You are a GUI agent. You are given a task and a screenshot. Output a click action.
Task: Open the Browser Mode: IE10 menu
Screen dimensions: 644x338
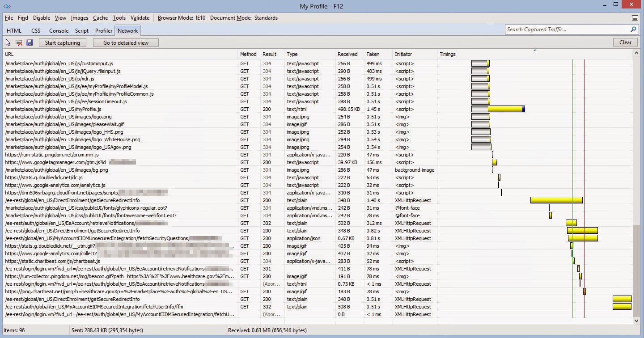point(182,18)
